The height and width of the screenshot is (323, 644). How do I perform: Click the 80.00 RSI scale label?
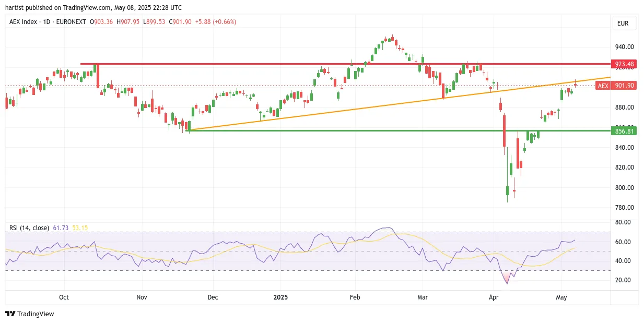click(x=624, y=222)
